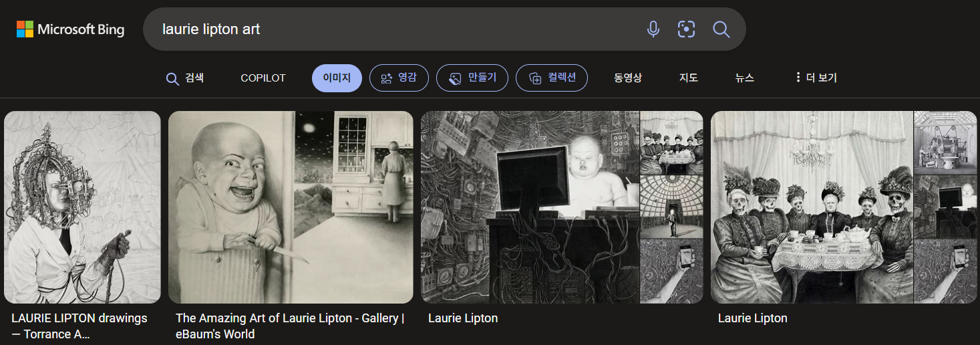
Task: Click the magnifier search submit icon
Action: 721,29
